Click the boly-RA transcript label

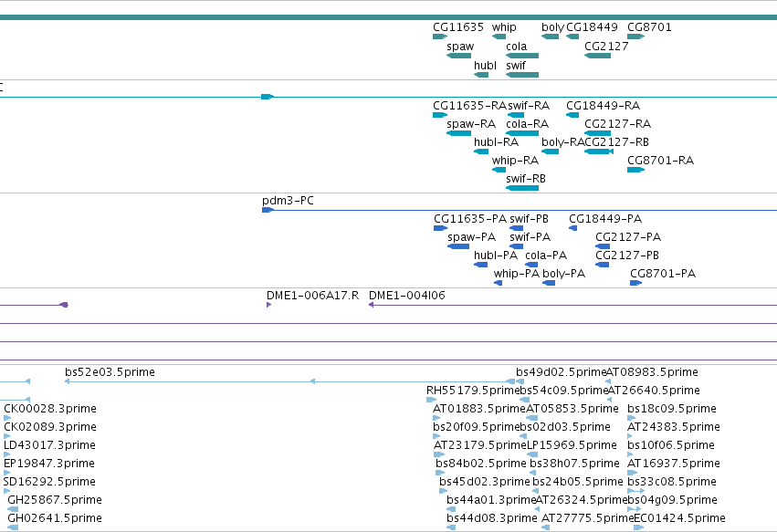coord(563,142)
